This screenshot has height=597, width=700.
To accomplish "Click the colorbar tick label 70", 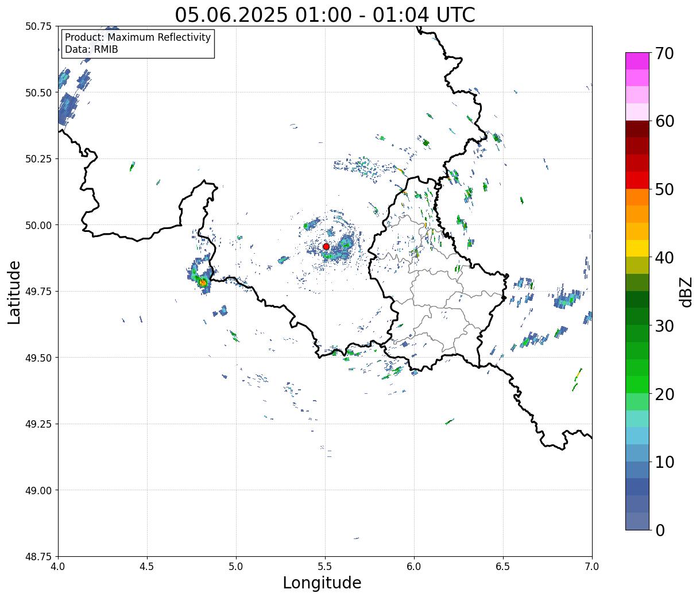I will 664,53.
